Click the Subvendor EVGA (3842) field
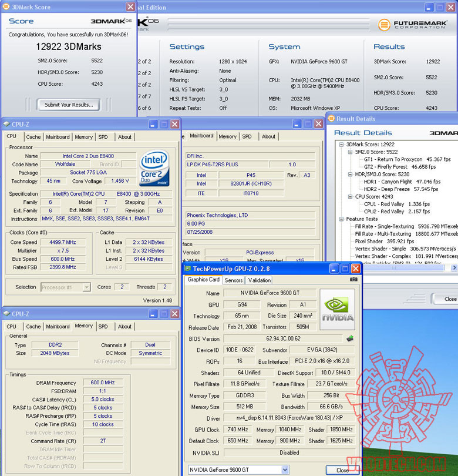Viewport: 458px width, 476px height. point(322,350)
